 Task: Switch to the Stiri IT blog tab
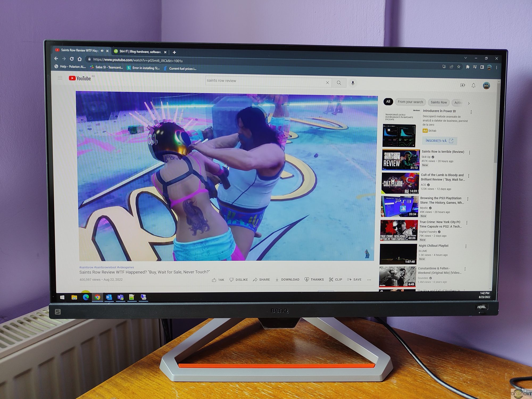pos(140,52)
